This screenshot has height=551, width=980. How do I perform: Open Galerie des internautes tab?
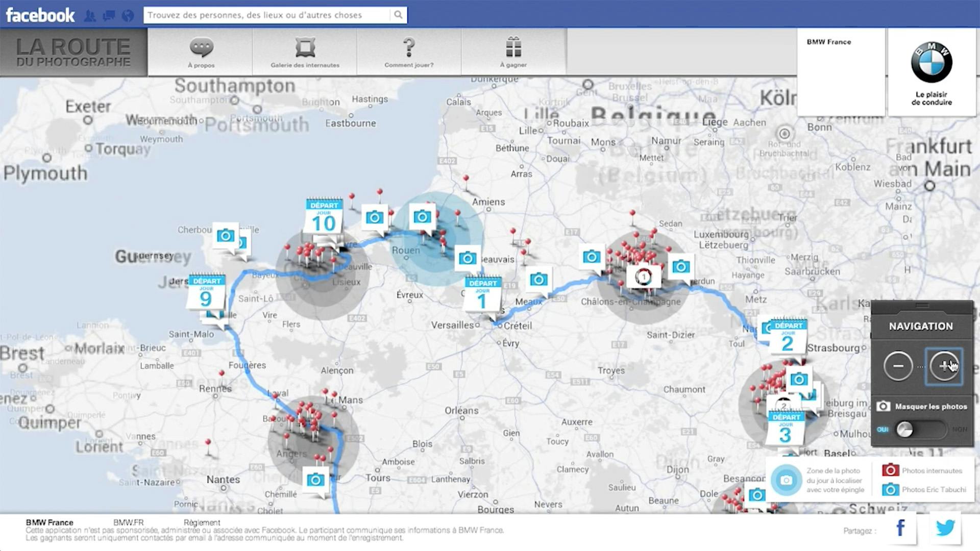pyautogui.click(x=305, y=52)
